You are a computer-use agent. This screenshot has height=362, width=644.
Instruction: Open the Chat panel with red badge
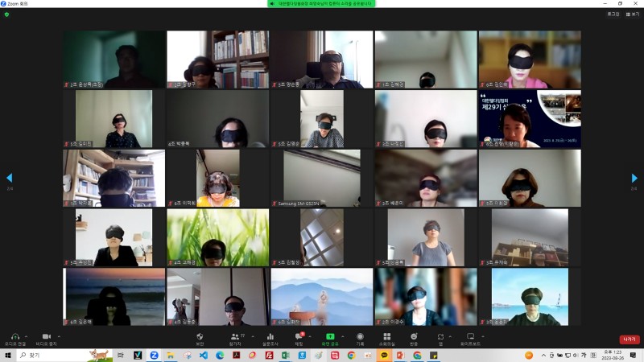pos(299,338)
